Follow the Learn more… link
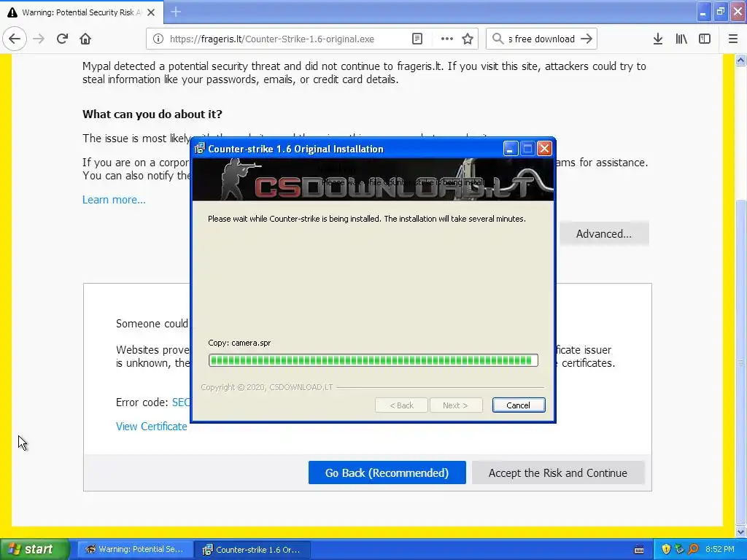Viewport: 747px width, 560px height. (114, 200)
